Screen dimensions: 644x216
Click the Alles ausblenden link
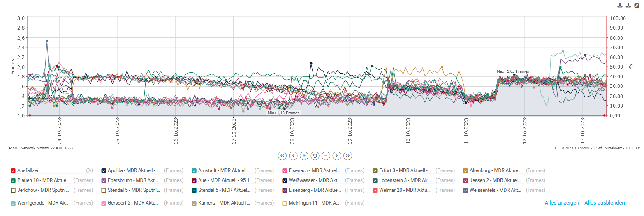[605, 203]
